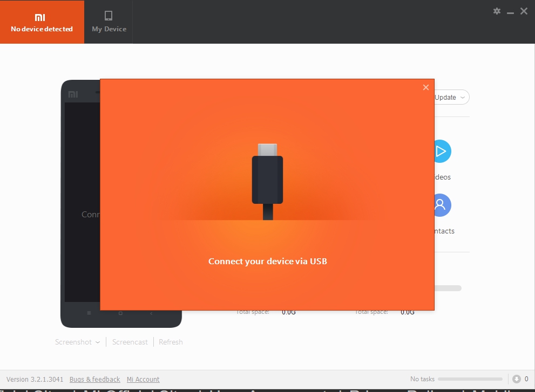The height and width of the screenshot is (392, 535).
Task: Switch to the My Device tab
Action: 109,22
